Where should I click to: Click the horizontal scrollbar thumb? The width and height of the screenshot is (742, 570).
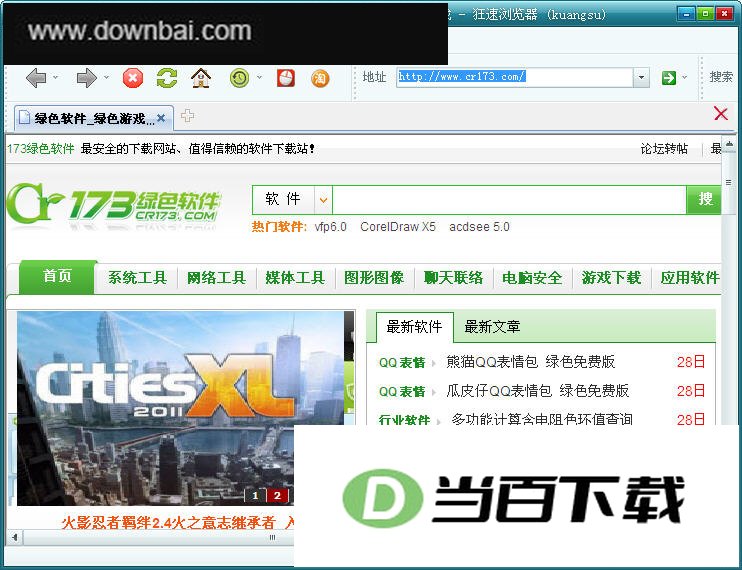(159, 537)
